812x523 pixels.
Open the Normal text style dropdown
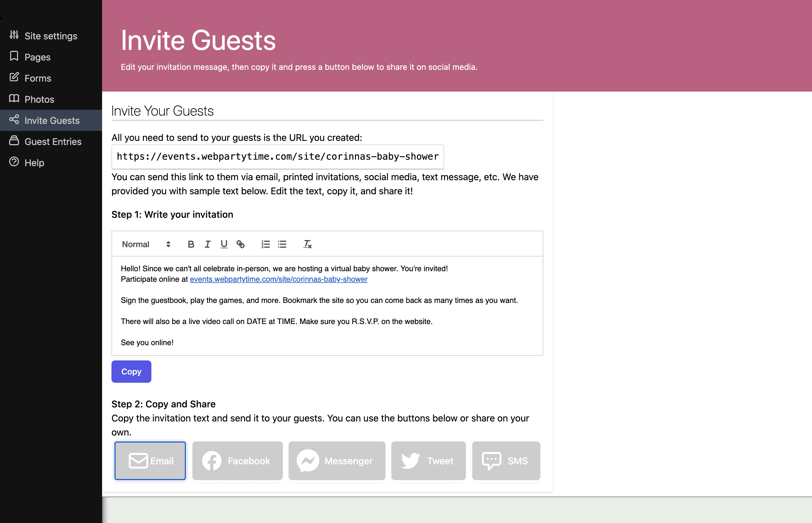click(146, 244)
